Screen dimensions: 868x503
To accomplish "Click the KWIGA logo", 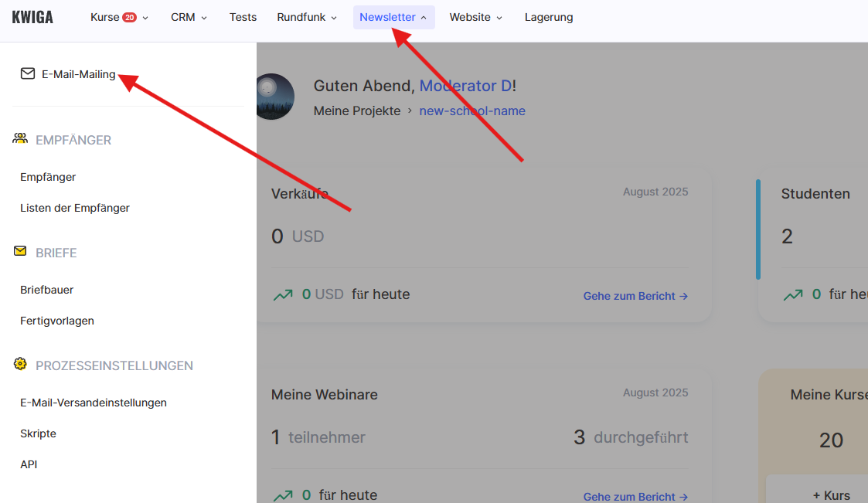I will [x=32, y=17].
